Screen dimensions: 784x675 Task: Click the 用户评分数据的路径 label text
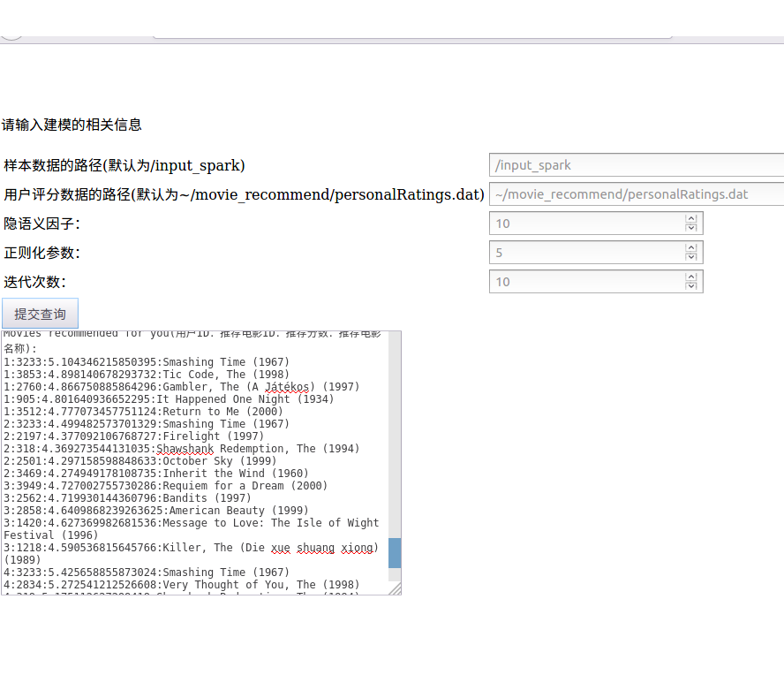[x=244, y=194]
